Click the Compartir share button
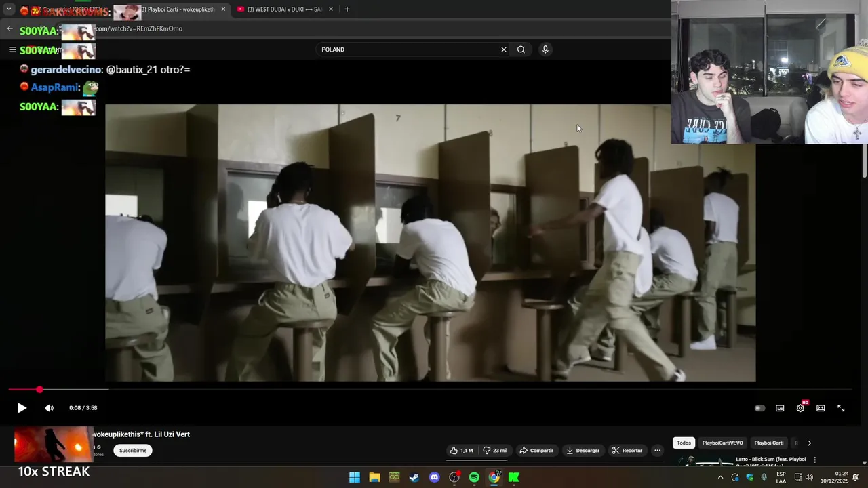 [536, 451]
